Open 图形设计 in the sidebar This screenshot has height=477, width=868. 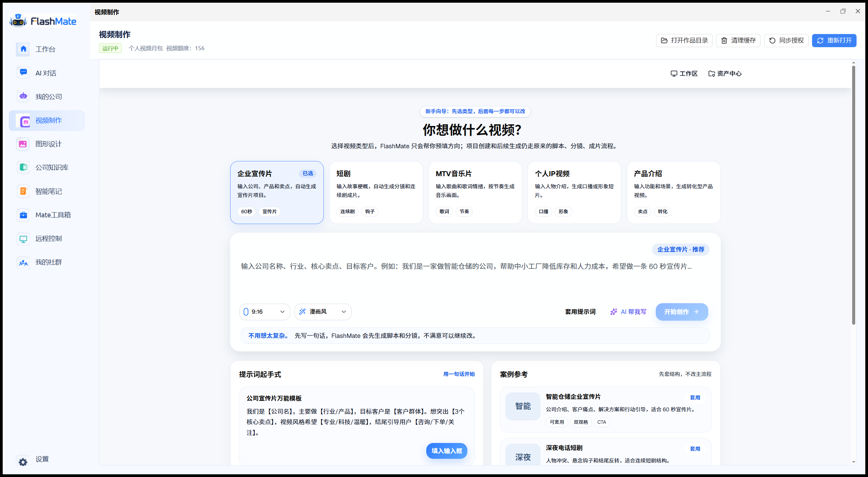(x=46, y=144)
